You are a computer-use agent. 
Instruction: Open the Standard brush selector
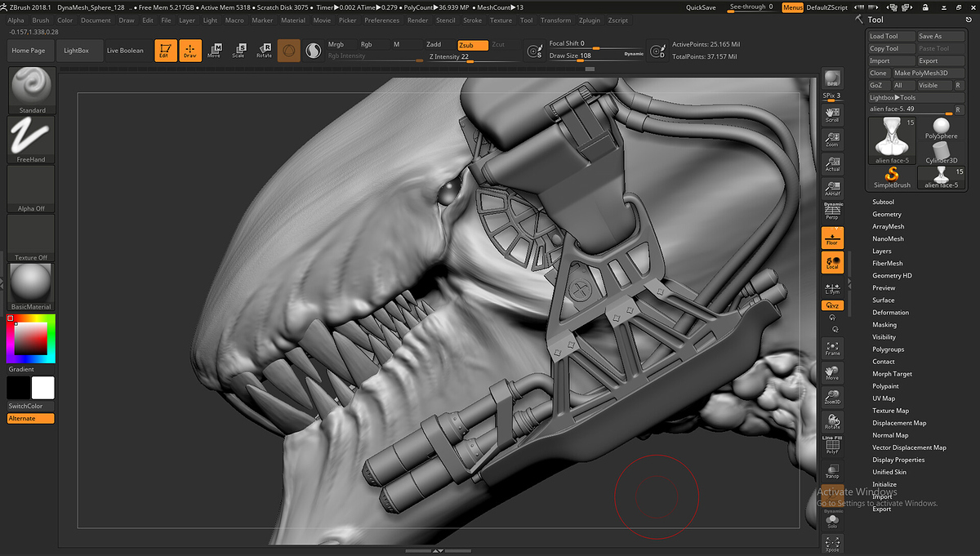[32, 91]
